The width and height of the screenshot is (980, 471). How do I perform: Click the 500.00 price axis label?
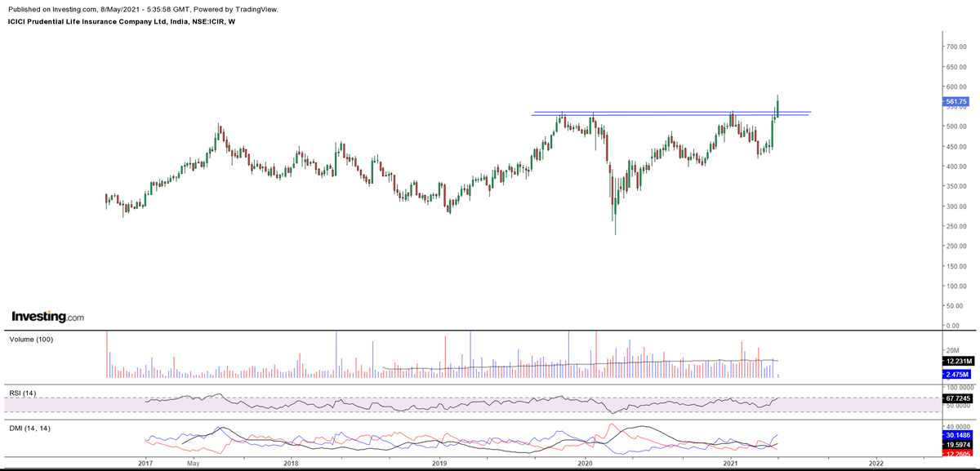point(956,127)
